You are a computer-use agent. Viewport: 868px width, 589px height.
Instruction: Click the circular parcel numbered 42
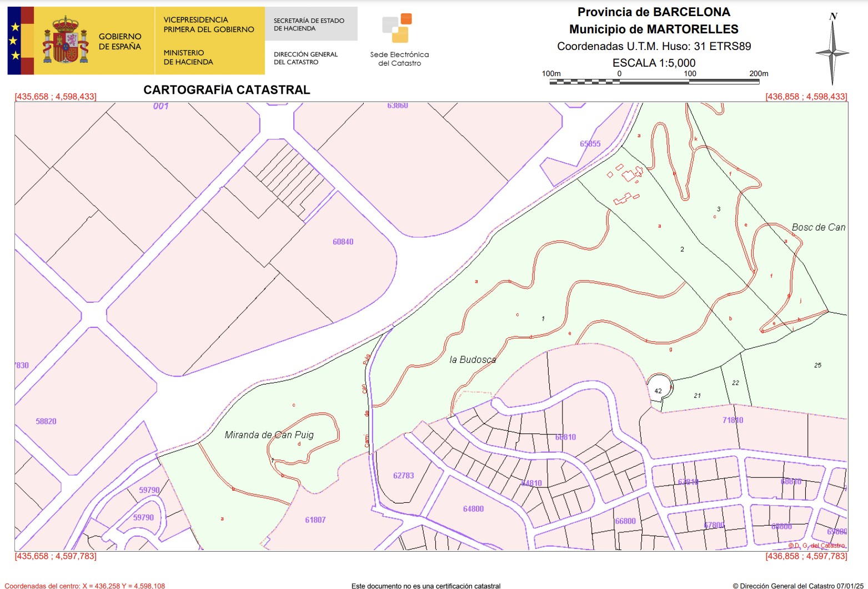pyautogui.click(x=659, y=388)
